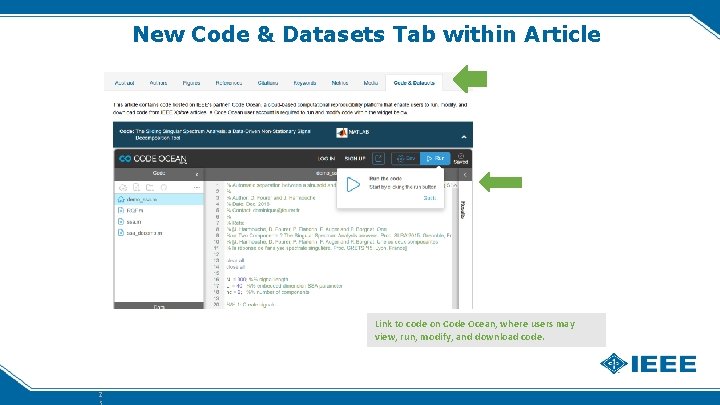Switch to the Figures tab
Image resolution: width=720 pixels, height=405 pixels.
pos(191,83)
